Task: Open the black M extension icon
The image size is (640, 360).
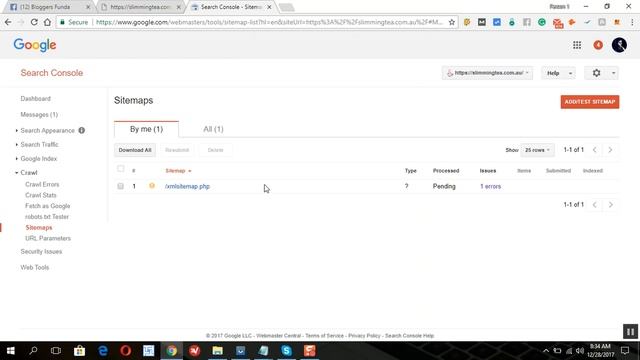Action: [482, 22]
